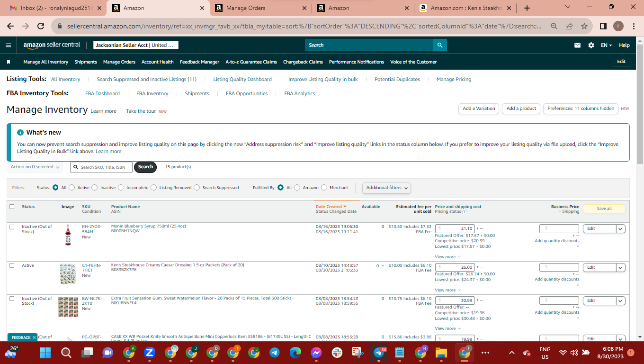Viewport: 644px width, 364px height.
Task: Select the Amazon fulfilled-by radio
Action: coord(297,188)
